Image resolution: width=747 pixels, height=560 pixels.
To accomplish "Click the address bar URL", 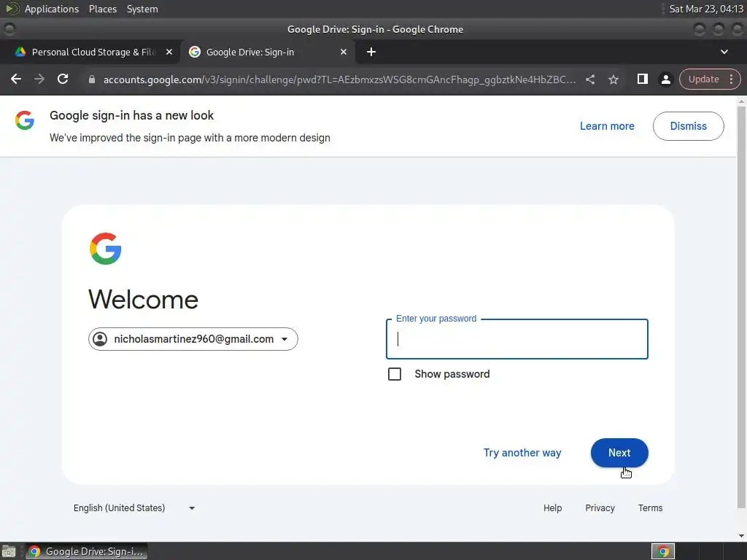I will 339,79.
